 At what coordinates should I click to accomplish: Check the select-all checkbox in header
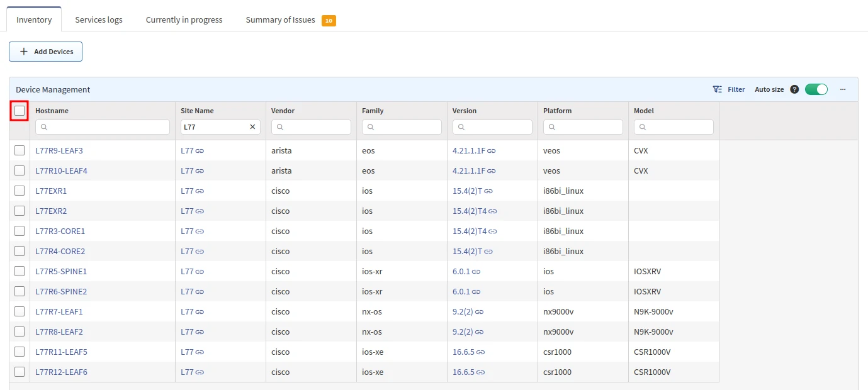(20, 111)
